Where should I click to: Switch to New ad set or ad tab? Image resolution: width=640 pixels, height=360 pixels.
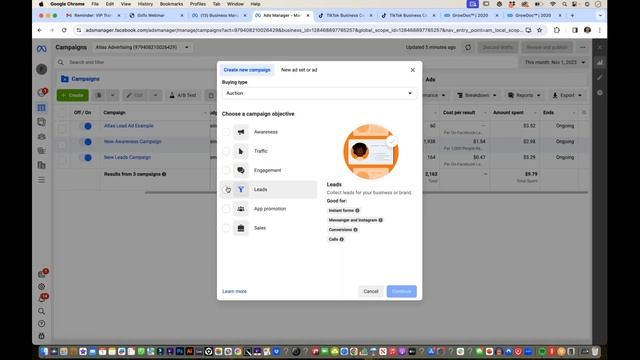299,70
